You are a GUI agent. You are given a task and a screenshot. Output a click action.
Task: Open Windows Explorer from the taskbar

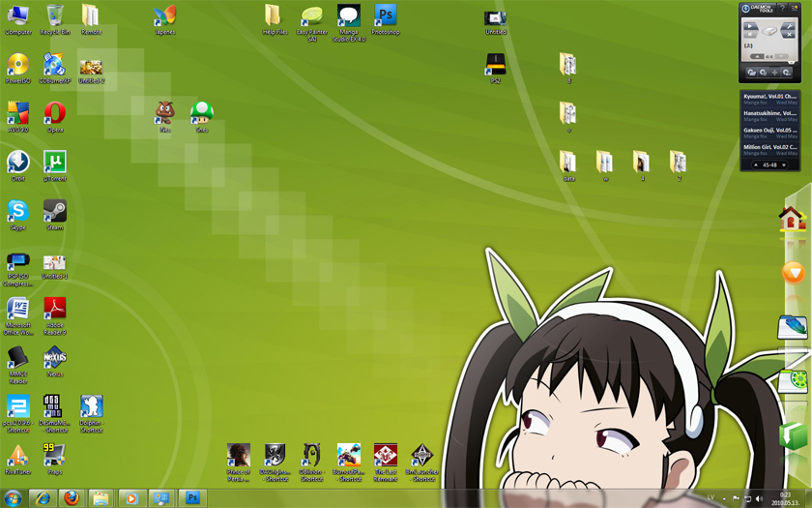(101, 498)
